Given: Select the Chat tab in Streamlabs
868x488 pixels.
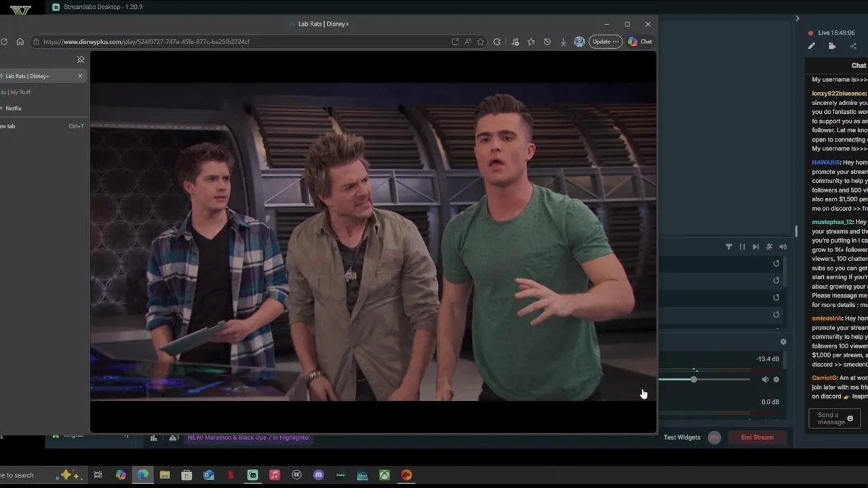Looking at the screenshot, I should coord(859,66).
